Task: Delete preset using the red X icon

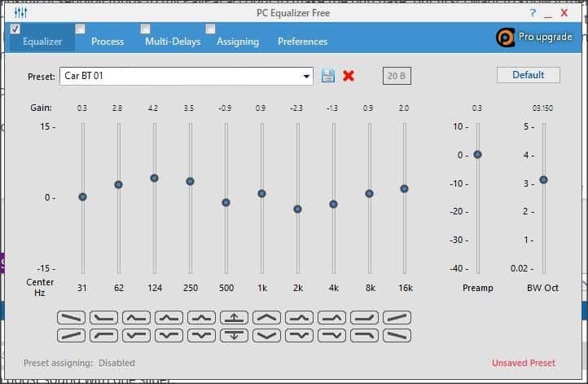Action: coord(349,76)
